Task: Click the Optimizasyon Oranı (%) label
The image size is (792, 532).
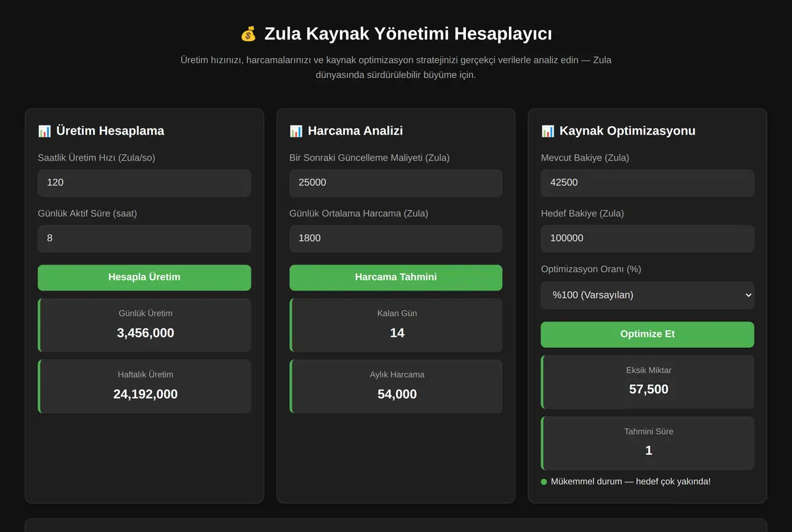Action: click(x=591, y=269)
